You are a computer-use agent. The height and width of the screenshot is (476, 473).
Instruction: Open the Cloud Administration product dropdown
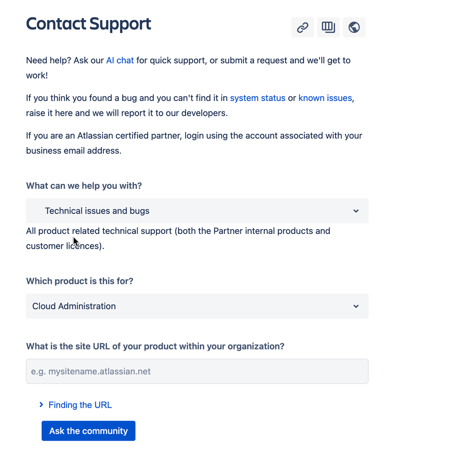pyautogui.click(x=197, y=306)
